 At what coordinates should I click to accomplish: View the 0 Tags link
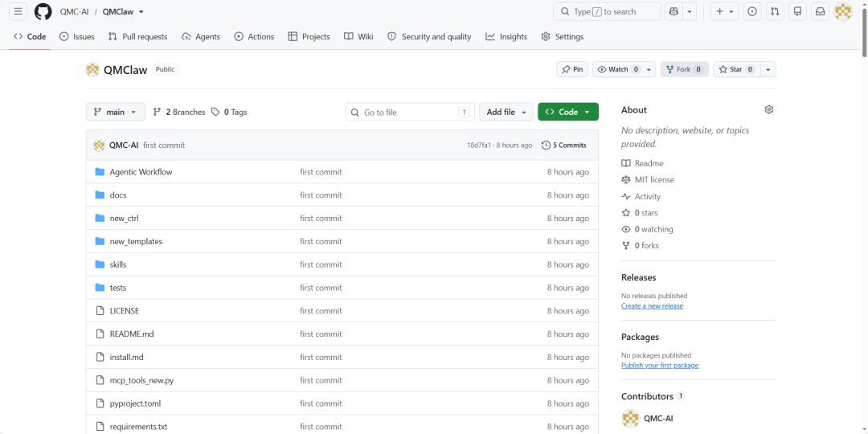point(228,112)
